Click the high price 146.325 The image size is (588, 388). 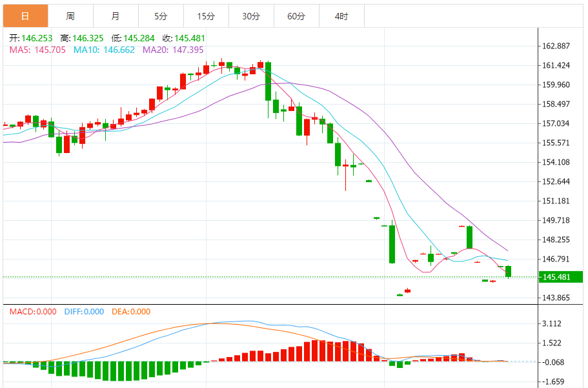coord(88,38)
